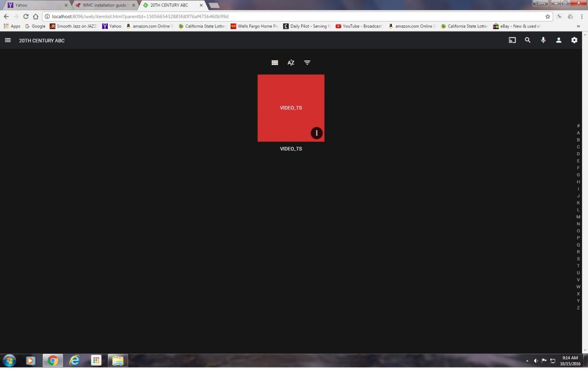
Task: Click the taskbar volume speaker icon
Action: pos(536,361)
